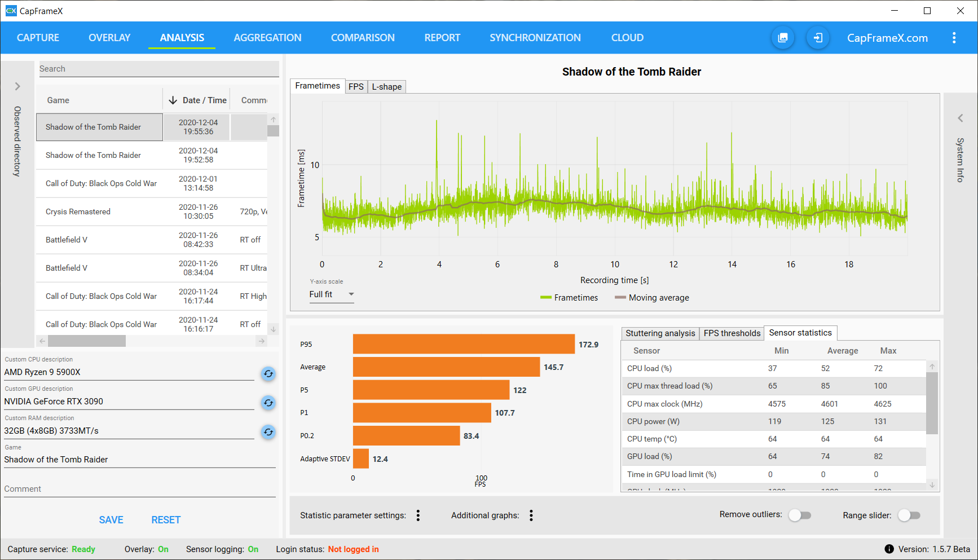Toggle the Range slider switch
This screenshot has height=560, width=978.
[909, 515]
